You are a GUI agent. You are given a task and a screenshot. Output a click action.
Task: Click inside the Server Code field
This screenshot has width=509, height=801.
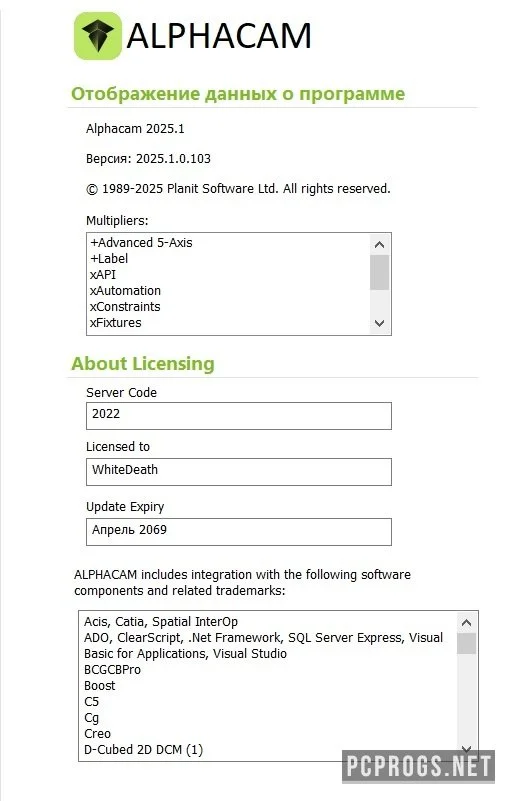click(239, 416)
